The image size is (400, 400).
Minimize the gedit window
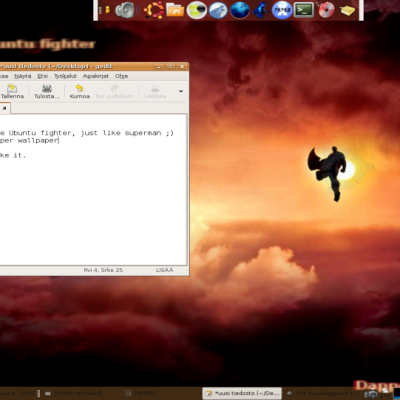point(159,67)
